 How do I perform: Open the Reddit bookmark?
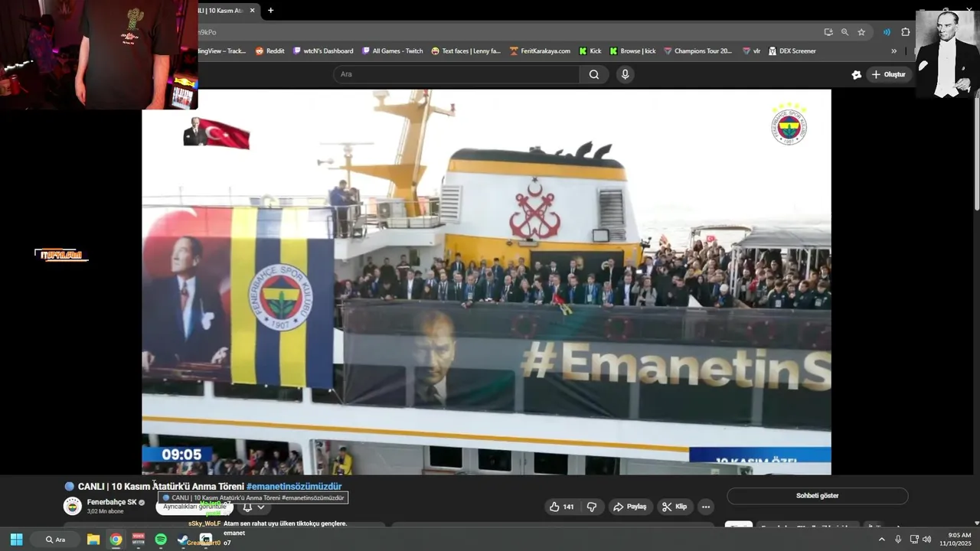(269, 51)
